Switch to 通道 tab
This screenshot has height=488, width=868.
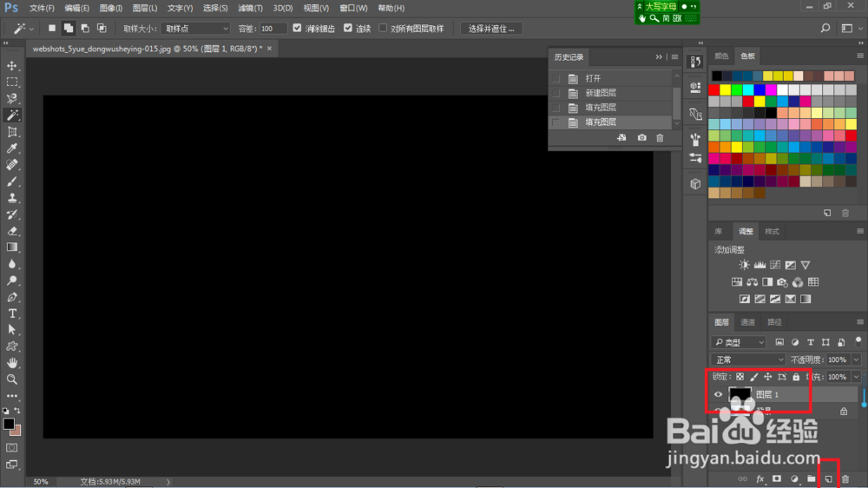(x=748, y=322)
